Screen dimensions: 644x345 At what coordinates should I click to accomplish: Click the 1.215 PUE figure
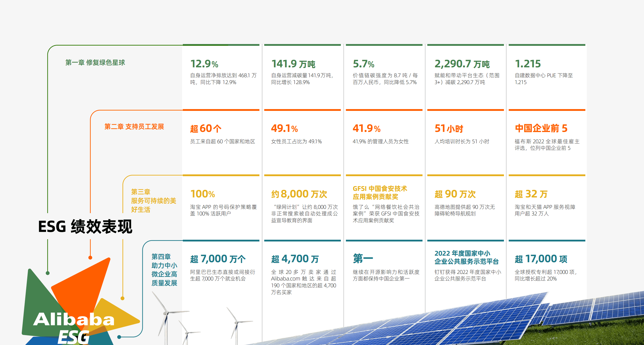528,64
